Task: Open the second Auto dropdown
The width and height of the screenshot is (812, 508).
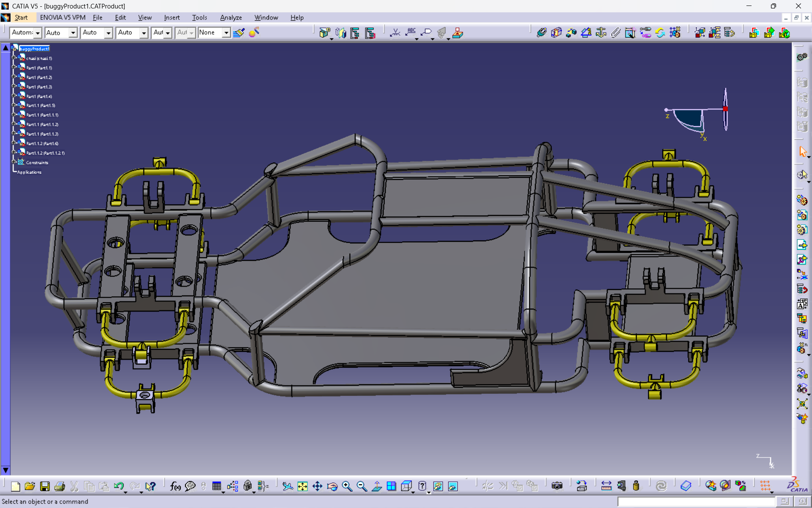Action: tap(73, 33)
